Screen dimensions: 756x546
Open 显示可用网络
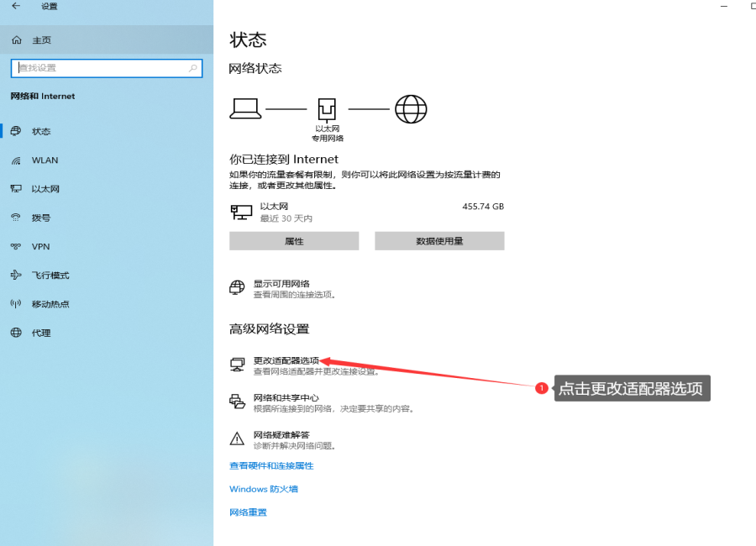coord(282,288)
